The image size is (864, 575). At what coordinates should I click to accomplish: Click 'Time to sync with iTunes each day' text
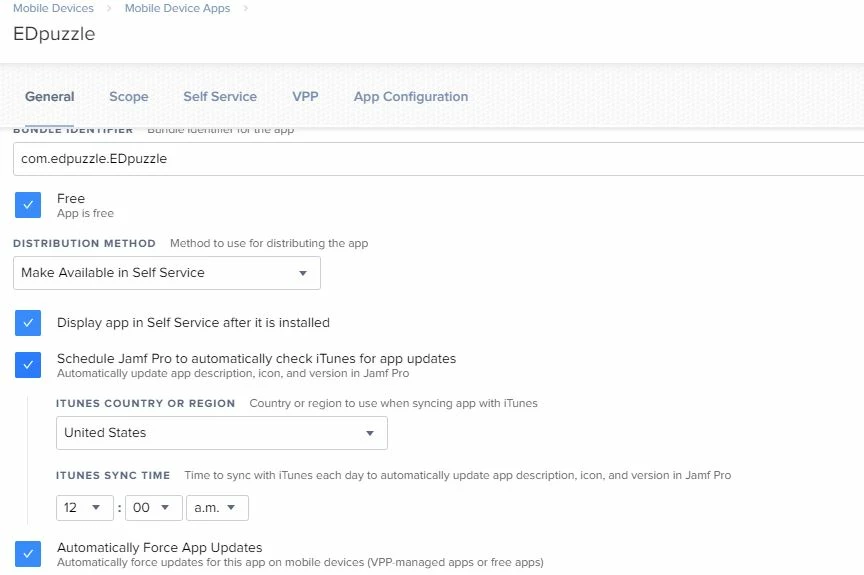457,475
